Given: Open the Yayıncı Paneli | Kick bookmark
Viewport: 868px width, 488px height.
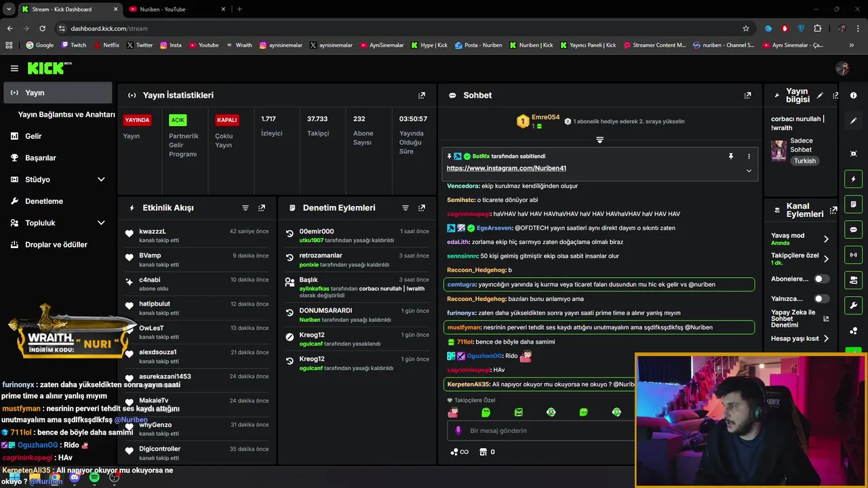Looking at the screenshot, I should click(588, 45).
